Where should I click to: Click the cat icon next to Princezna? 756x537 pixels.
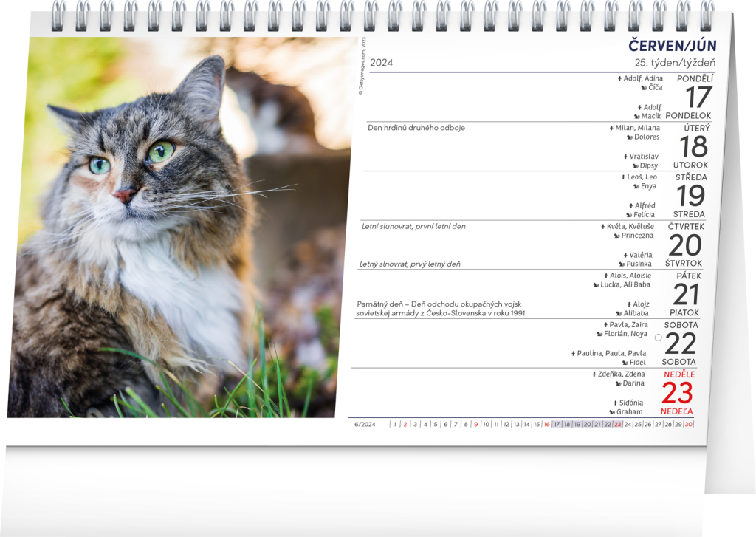(x=616, y=236)
